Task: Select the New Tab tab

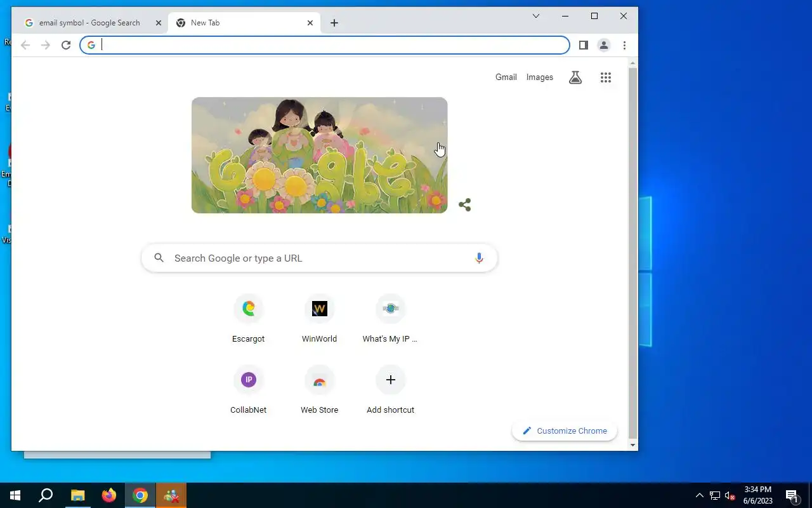Action: 244,23
